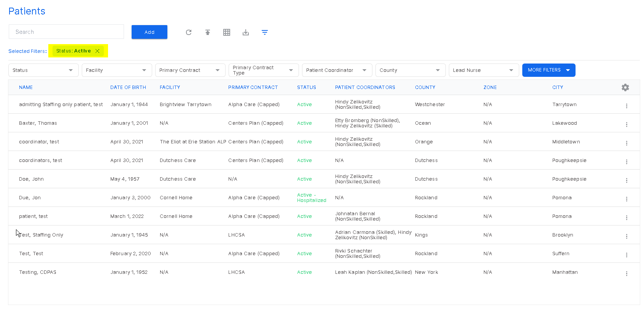Sort by ZONE column header
The width and height of the screenshot is (644, 313).
pos(490,87)
